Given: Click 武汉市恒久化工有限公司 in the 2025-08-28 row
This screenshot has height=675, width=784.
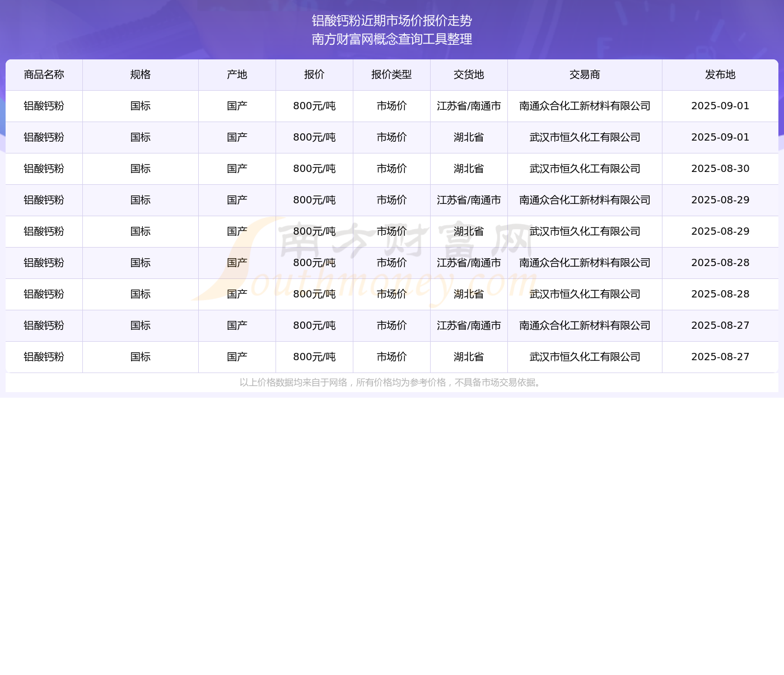Looking at the screenshot, I should pos(585,294).
